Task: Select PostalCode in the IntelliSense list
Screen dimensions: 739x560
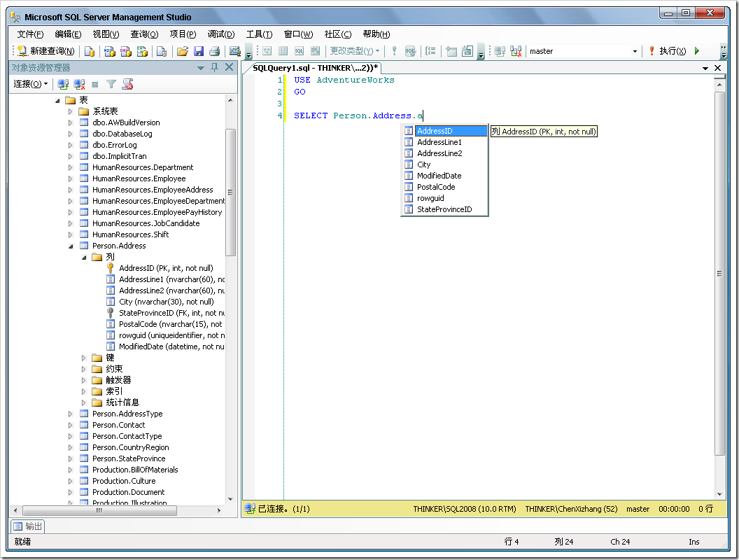Action: tap(444, 187)
